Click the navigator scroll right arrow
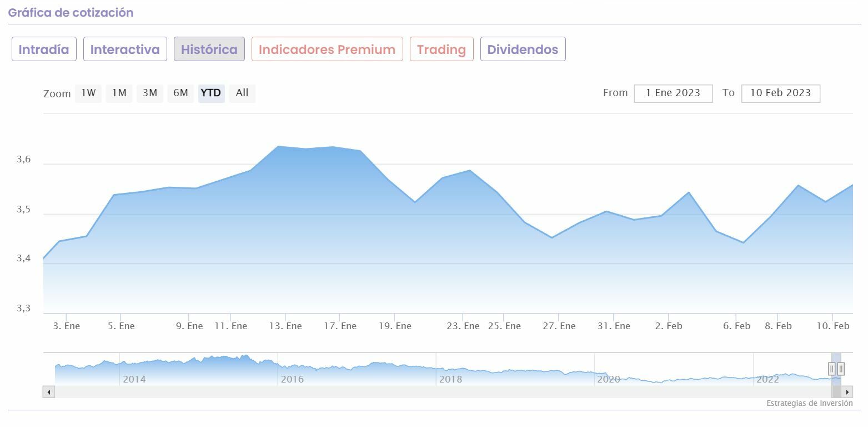Screen dimensions: 868x427 [x=847, y=392]
